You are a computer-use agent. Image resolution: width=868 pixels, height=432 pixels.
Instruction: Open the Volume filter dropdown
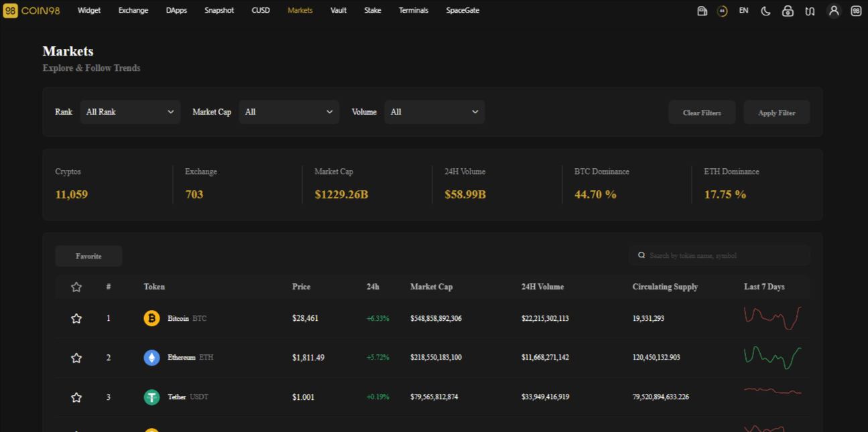[434, 112]
